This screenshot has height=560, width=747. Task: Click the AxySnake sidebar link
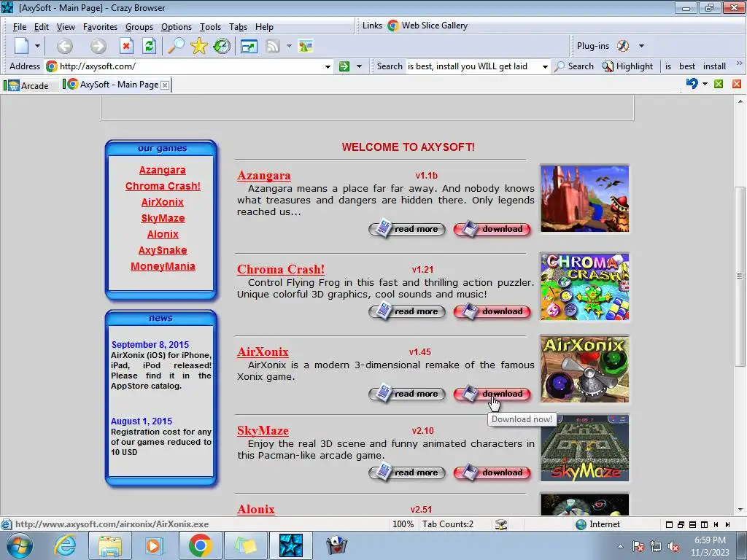pyautogui.click(x=163, y=250)
